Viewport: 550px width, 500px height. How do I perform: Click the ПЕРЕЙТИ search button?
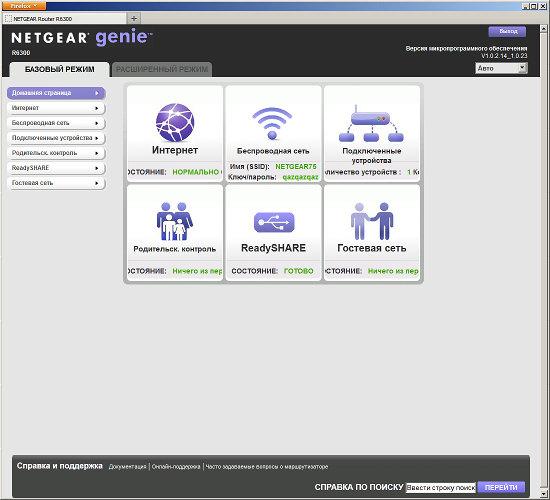pyautogui.click(x=501, y=487)
